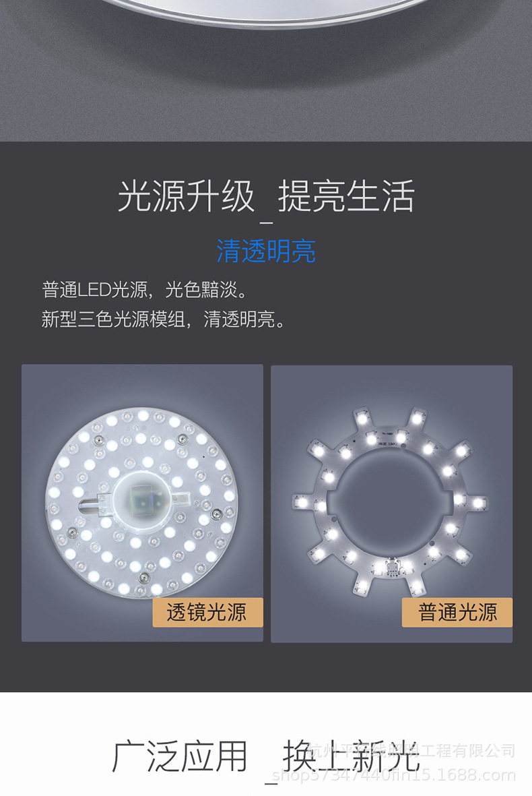Image resolution: width=532 pixels, height=796 pixels.
Task: Open the round lens LED module image
Action: (142, 503)
